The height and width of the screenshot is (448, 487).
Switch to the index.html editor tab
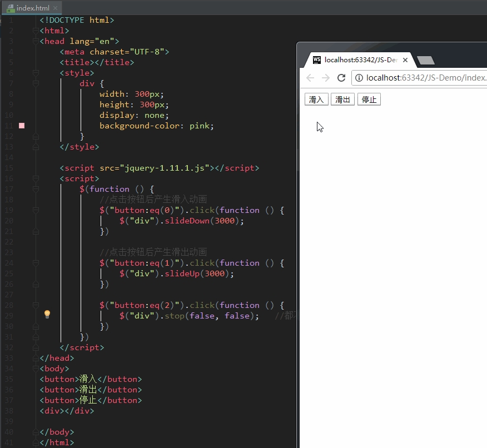(32, 8)
